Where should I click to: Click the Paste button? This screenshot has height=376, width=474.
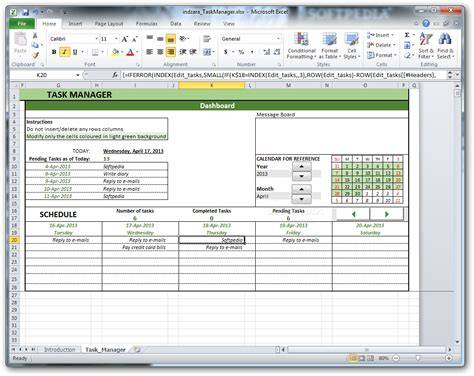coord(20,44)
